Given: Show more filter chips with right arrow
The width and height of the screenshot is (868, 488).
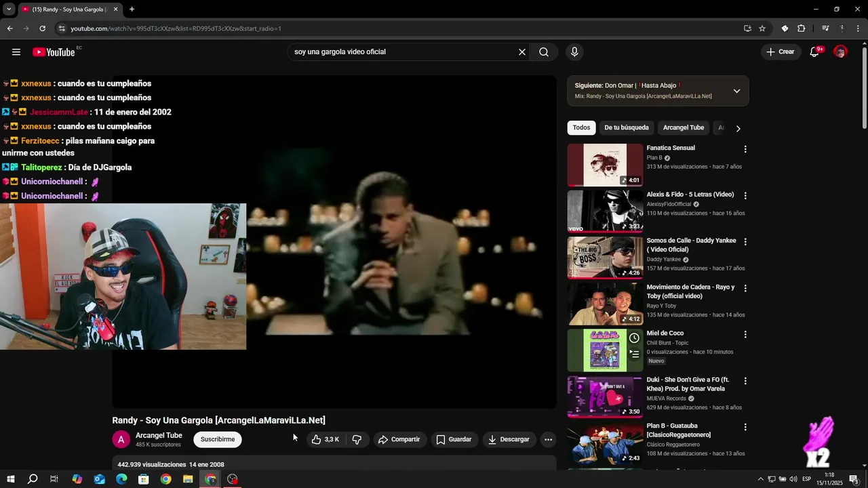Looking at the screenshot, I should pos(738,128).
